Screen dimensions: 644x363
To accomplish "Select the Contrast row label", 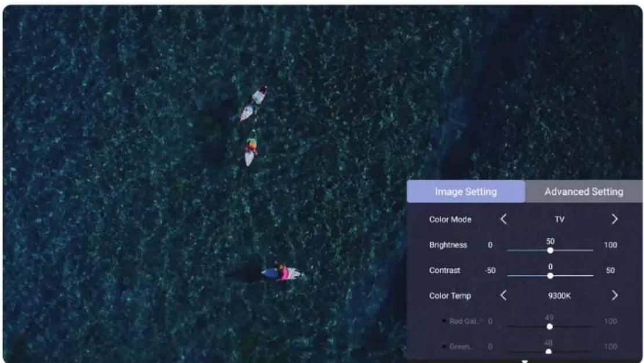I will 444,270.
